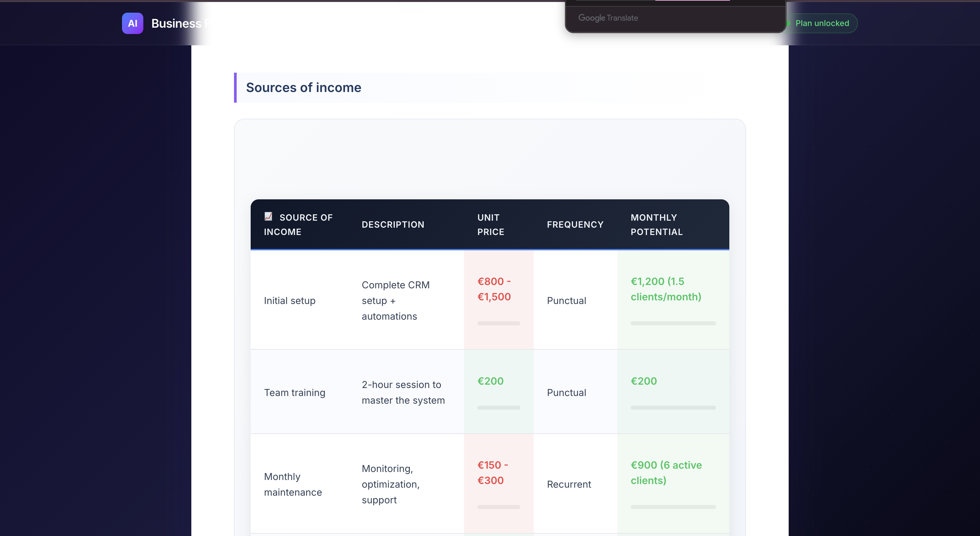Open the Google Translate panel
The height and width of the screenshot is (536, 980).
(x=675, y=18)
